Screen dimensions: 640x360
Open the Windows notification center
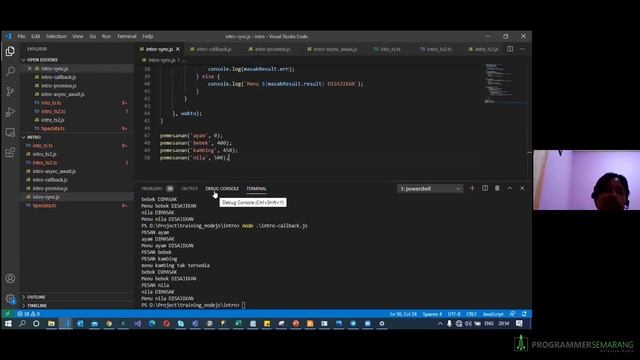[x=520, y=324]
